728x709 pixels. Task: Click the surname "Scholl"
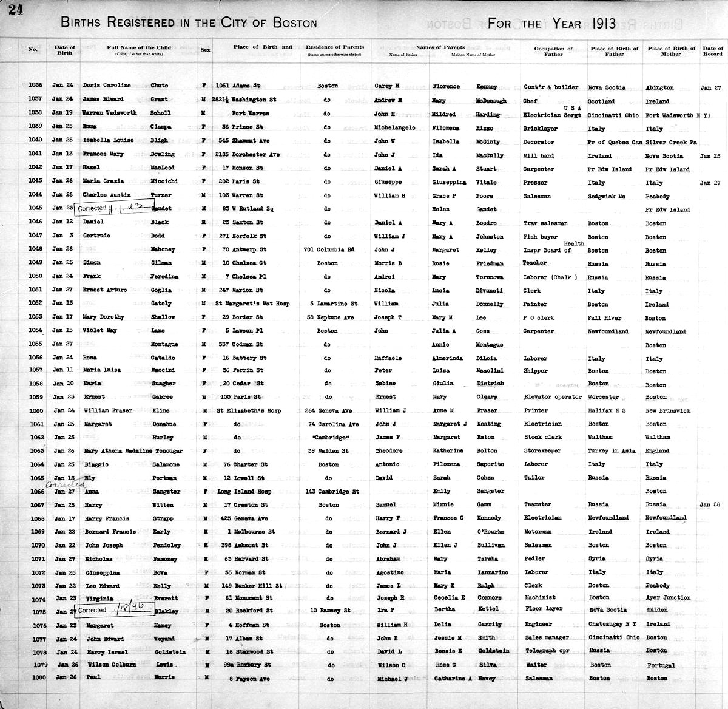[161, 113]
